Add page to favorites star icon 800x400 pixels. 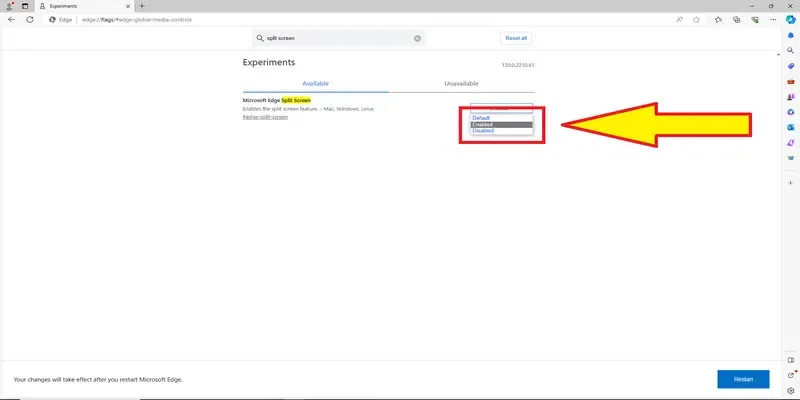(696, 20)
